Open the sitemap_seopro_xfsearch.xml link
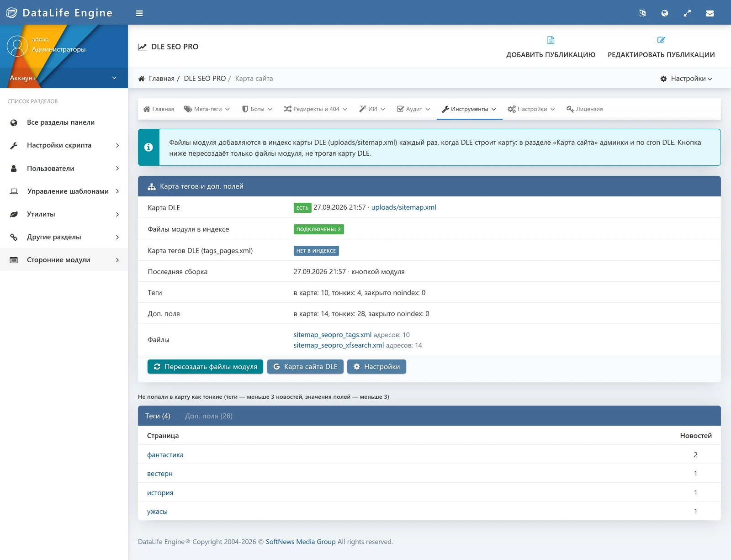The width and height of the screenshot is (731, 560). pyautogui.click(x=339, y=345)
